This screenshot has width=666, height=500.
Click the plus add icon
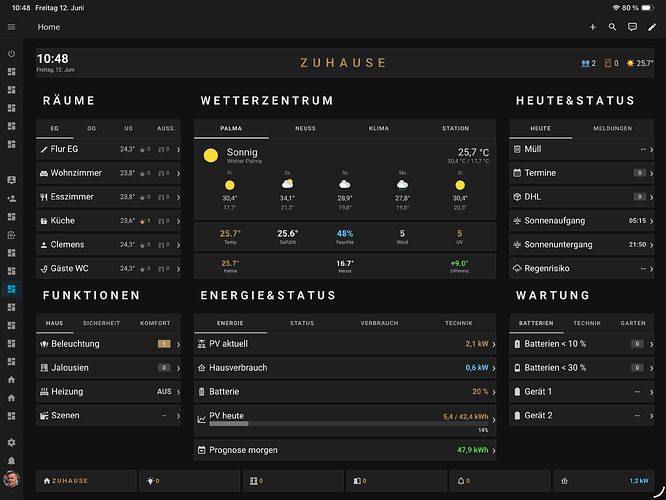pos(593,27)
